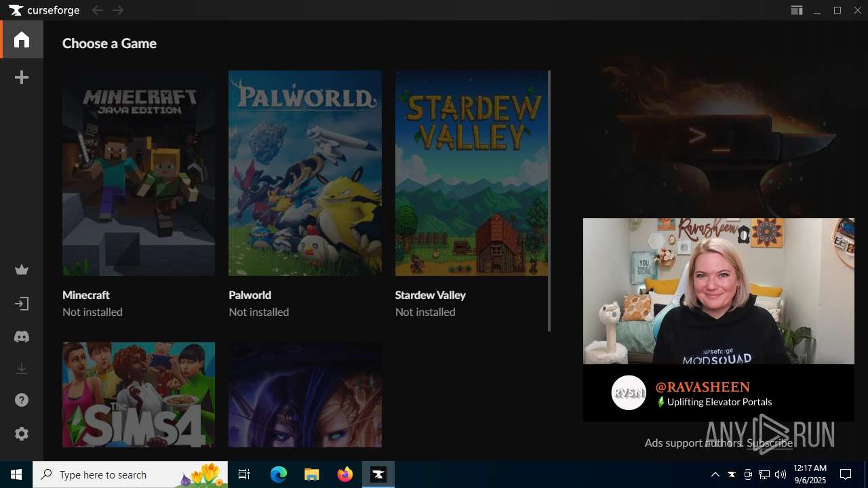Launch Firefox from taskbar
The width and height of the screenshot is (868, 488).
click(345, 474)
